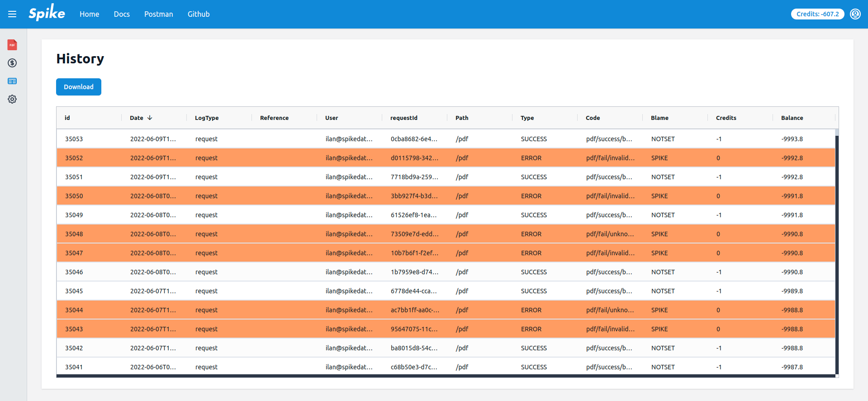Click the Download button
The image size is (868, 401).
(x=79, y=87)
